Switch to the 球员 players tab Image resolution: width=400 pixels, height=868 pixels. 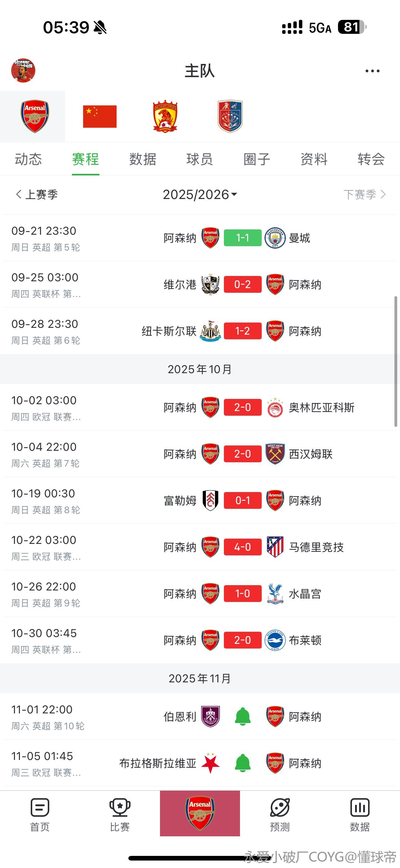click(x=200, y=159)
